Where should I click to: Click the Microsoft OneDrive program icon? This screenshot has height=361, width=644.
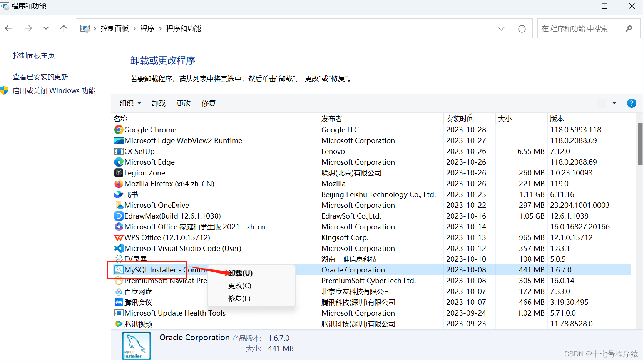tap(119, 205)
